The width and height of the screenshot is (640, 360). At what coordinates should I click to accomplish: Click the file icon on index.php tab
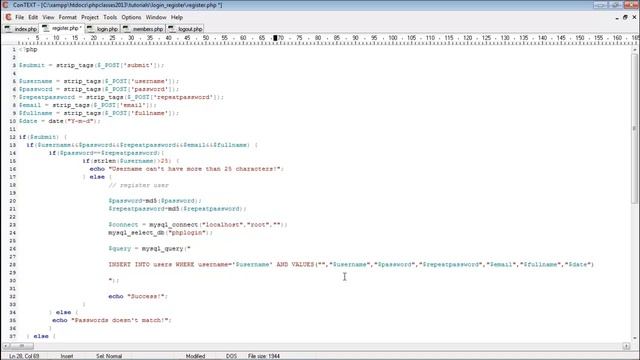8,29
